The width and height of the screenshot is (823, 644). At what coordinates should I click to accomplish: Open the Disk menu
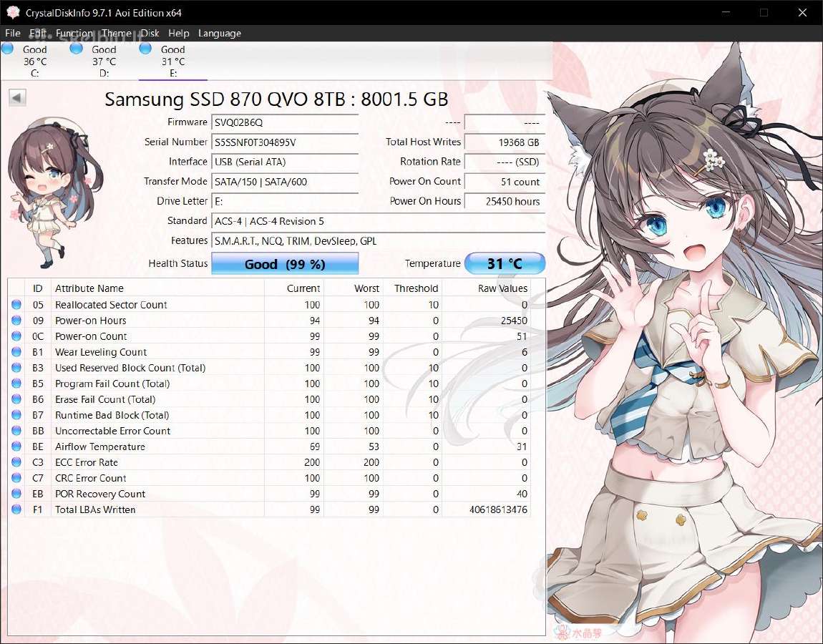tap(150, 33)
